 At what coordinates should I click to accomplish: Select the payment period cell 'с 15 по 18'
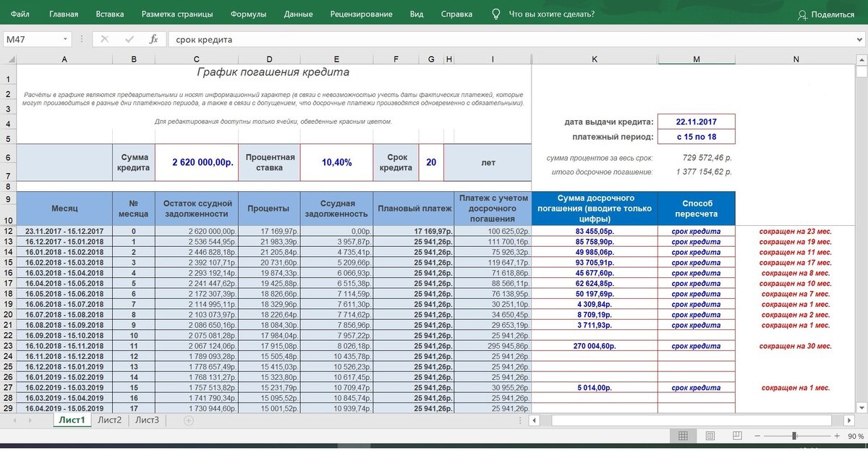697,136
